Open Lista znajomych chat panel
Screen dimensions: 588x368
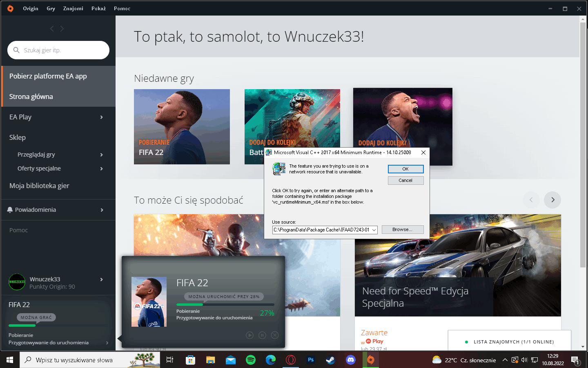click(509, 341)
